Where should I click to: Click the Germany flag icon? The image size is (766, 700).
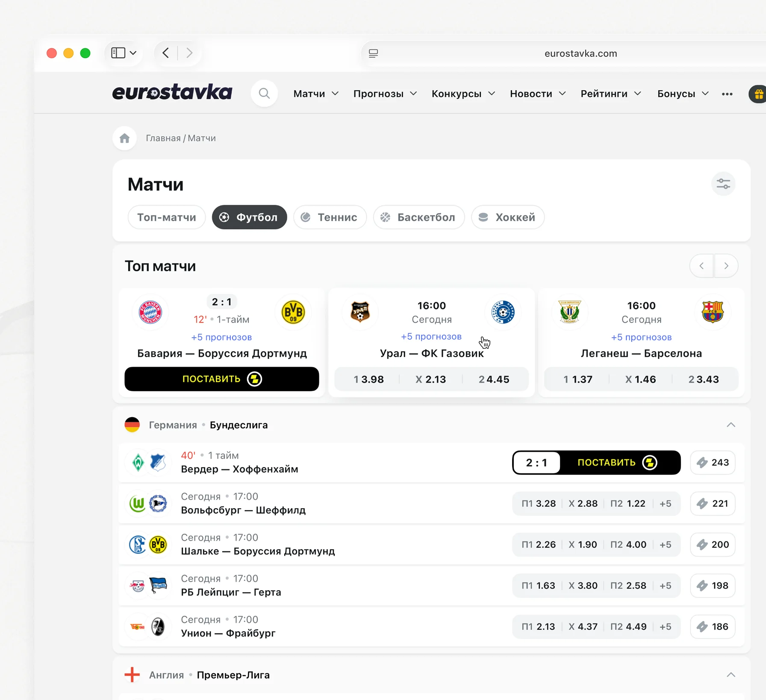point(132,425)
